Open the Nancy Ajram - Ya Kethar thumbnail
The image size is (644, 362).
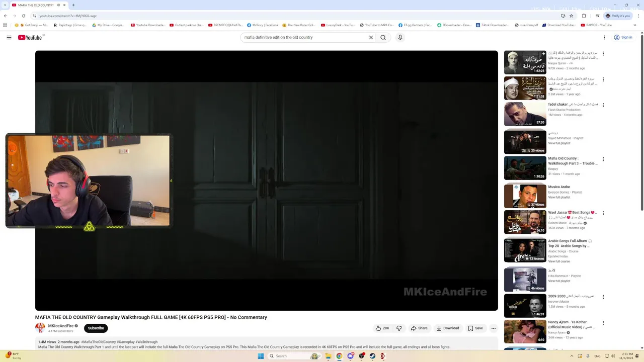(x=525, y=332)
